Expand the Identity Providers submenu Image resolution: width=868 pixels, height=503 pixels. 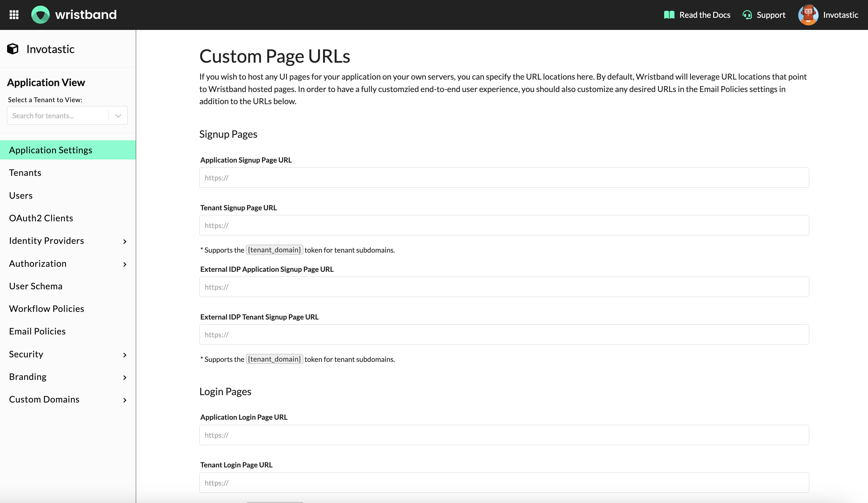pyautogui.click(x=125, y=241)
